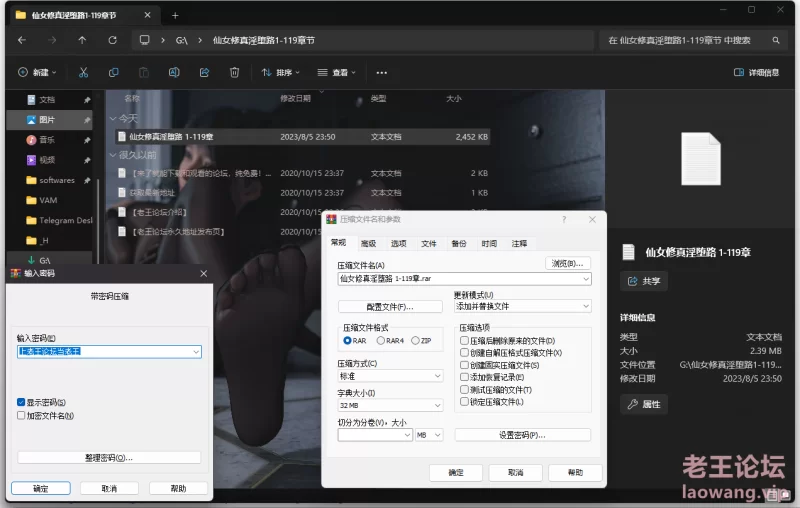Screen dimensions: 800x508
Task: Switch to the 文件 tab
Action: pyautogui.click(x=429, y=244)
